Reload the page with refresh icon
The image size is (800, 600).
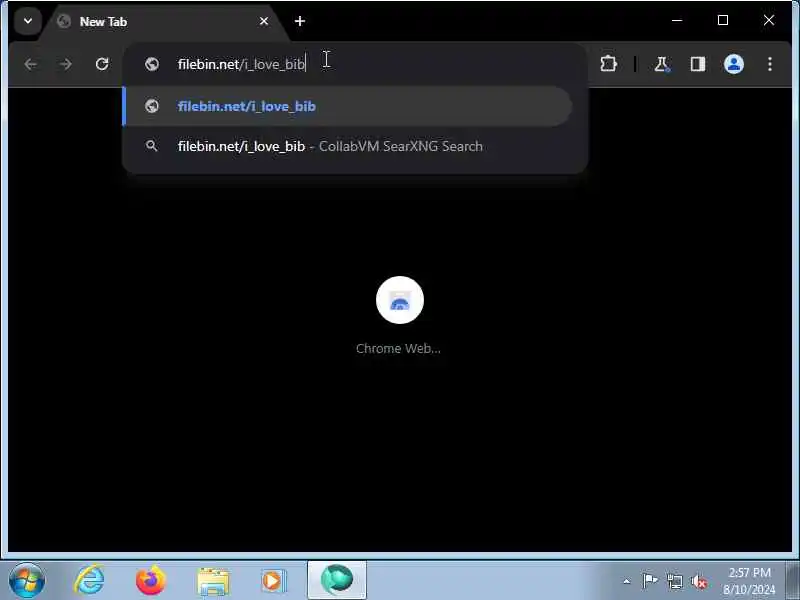(102, 64)
